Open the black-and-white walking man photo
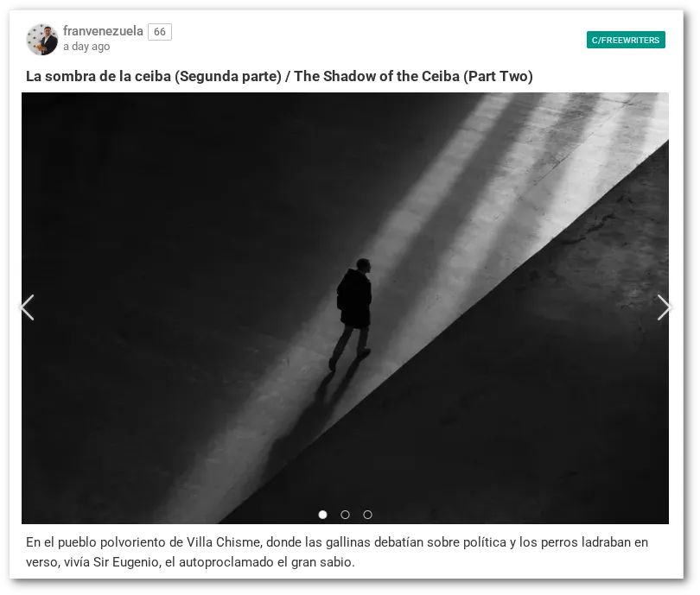Viewport: 700px width, 595px height. point(345,307)
